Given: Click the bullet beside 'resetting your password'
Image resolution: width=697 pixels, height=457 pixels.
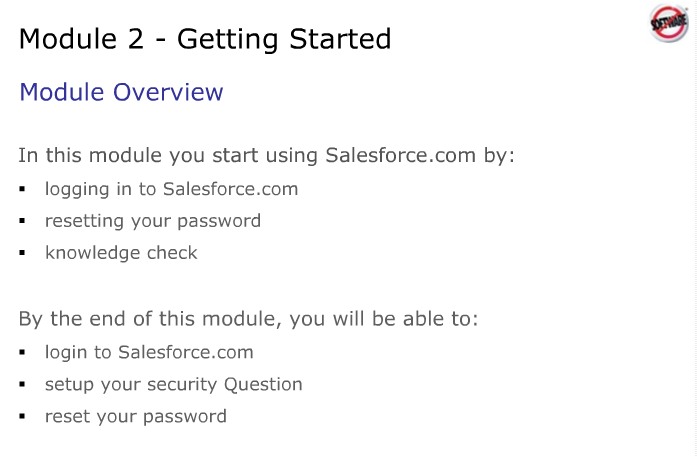Looking at the screenshot, I should click(23, 221).
